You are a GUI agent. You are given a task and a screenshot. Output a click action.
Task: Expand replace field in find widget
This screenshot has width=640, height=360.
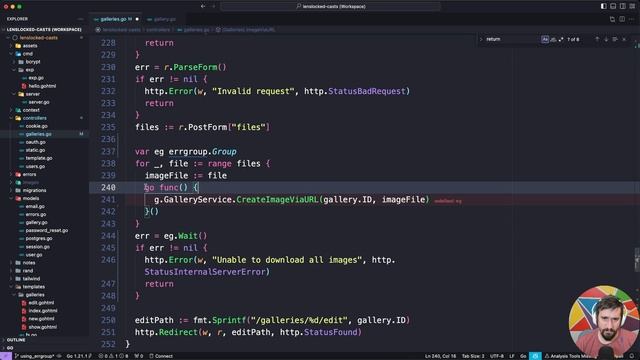[481, 39]
